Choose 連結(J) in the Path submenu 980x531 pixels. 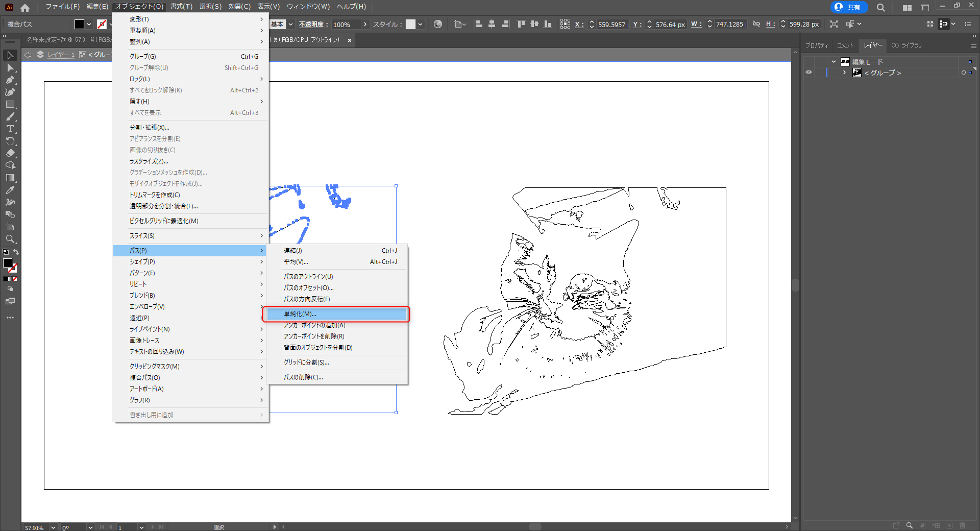(x=336, y=251)
